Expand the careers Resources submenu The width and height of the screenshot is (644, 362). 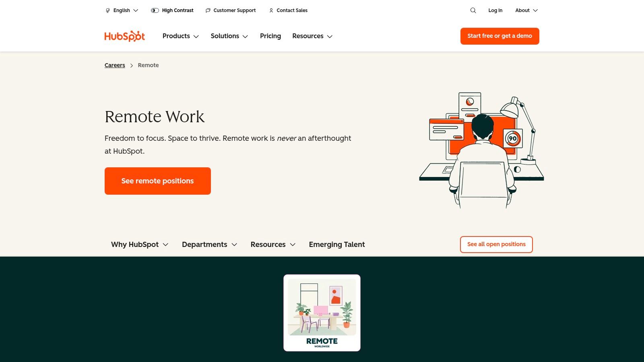coord(273,245)
